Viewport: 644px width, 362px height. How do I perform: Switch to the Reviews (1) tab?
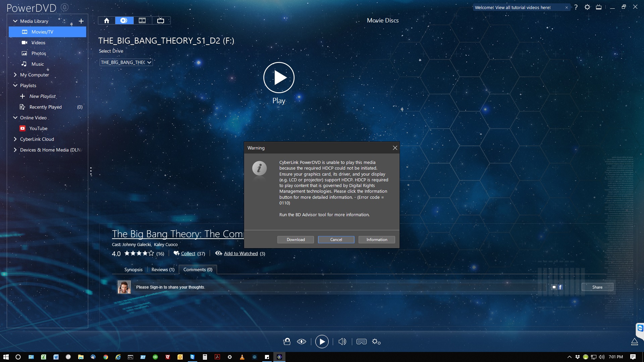coord(163,269)
